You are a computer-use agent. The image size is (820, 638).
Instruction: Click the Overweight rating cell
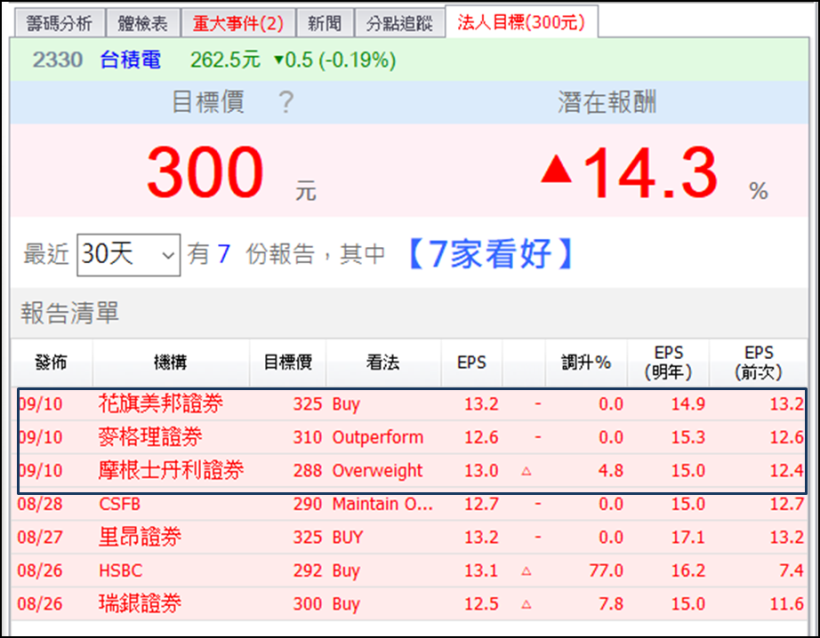click(x=377, y=471)
